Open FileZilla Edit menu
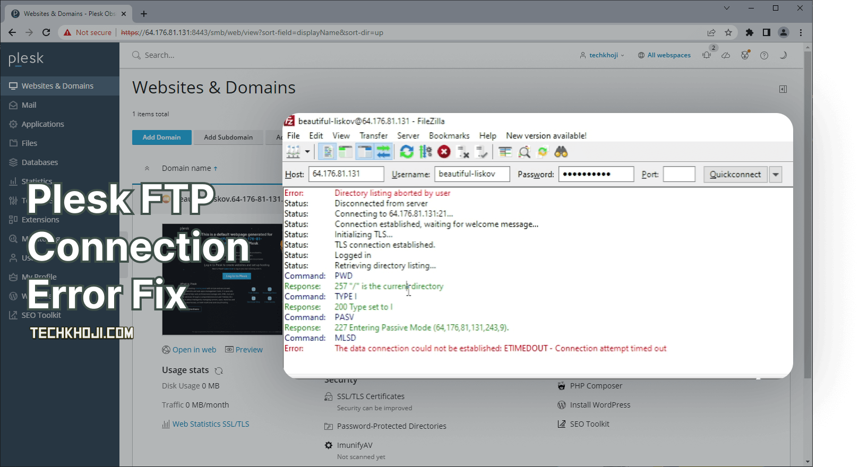This screenshot has width=868, height=467. [316, 136]
